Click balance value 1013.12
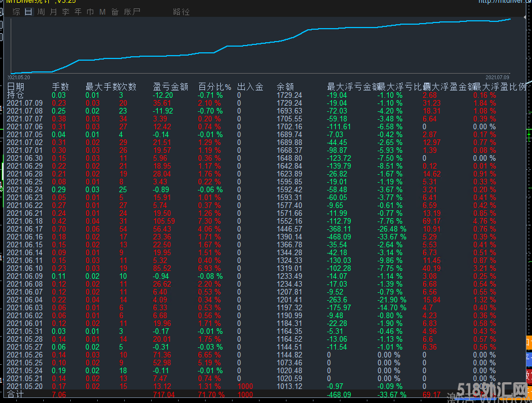Screen dimensions: 532x403 tap(289, 386)
